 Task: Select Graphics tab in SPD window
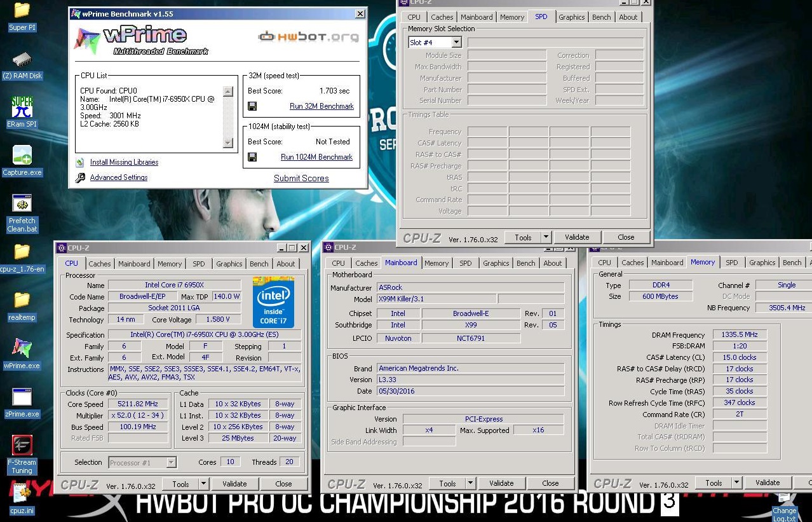pyautogui.click(x=572, y=17)
